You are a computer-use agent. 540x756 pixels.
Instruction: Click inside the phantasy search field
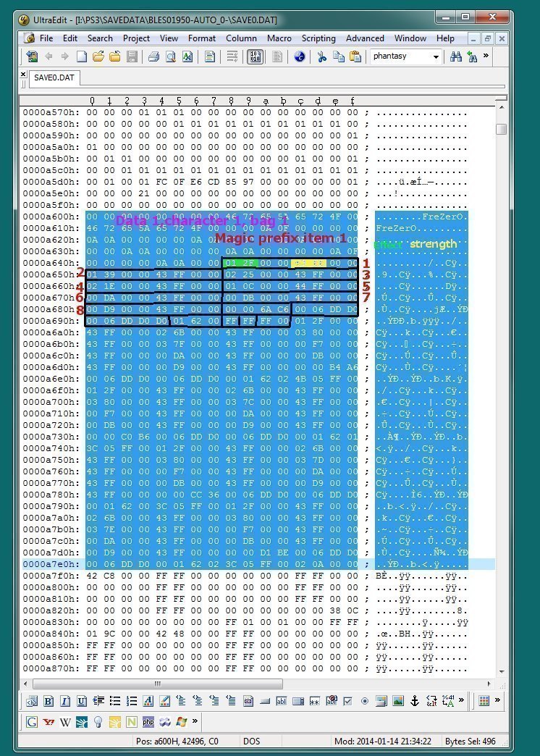(401, 56)
